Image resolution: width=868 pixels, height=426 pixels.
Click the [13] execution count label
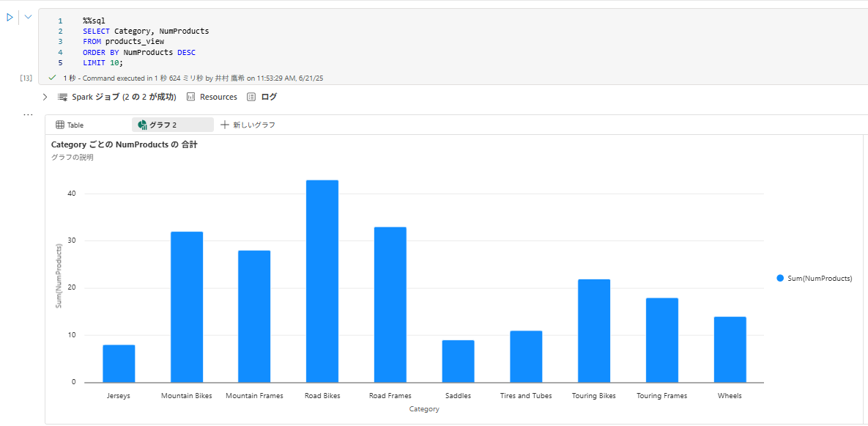click(26, 78)
